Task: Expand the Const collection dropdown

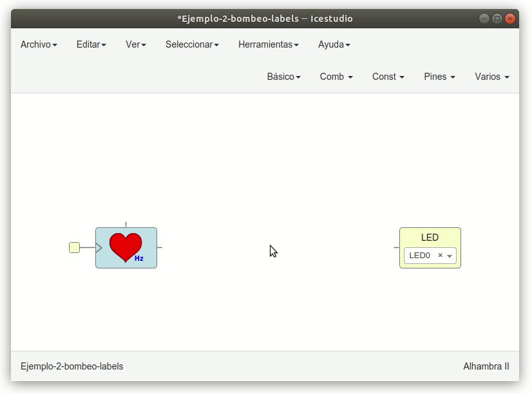Action: [388, 77]
